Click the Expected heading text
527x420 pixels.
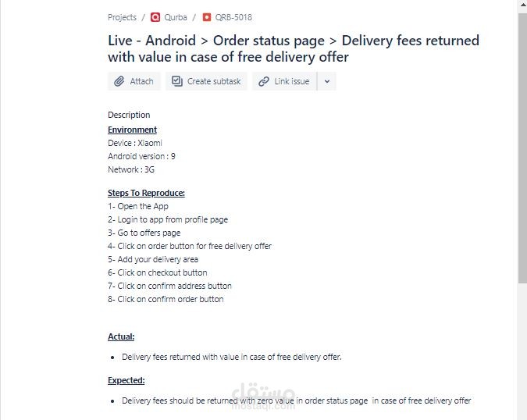pyautogui.click(x=126, y=380)
